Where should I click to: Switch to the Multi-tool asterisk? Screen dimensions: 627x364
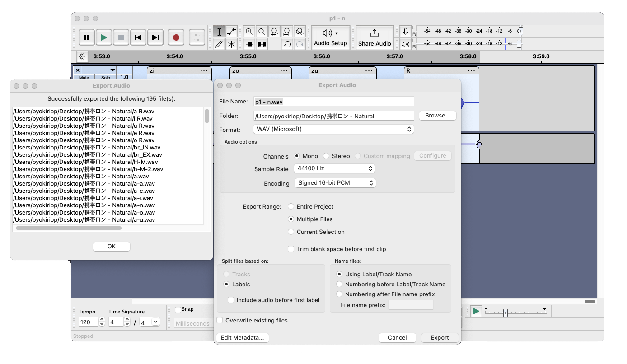[x=231, y=44]
